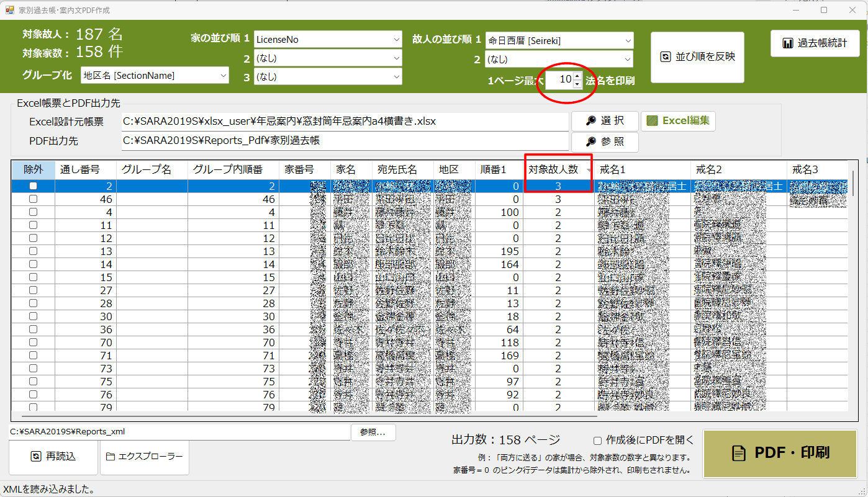Decrease the 法名 per page count with the down arrow
Screen dimensions: 868x497
(x=577, y=84)
